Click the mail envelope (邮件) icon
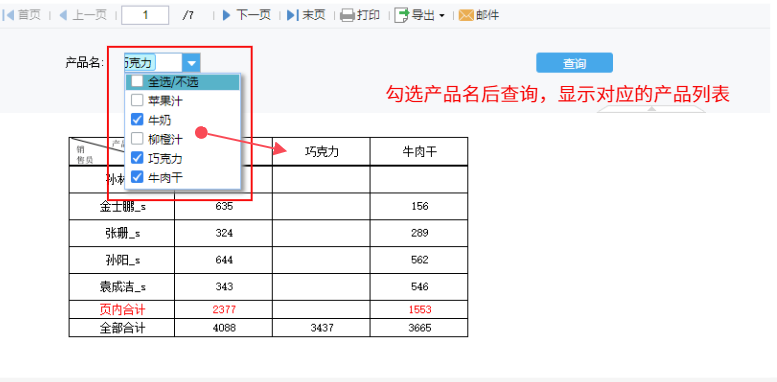Image resolution: width=777 pixels, height=382 pixels. coord(466,15)
